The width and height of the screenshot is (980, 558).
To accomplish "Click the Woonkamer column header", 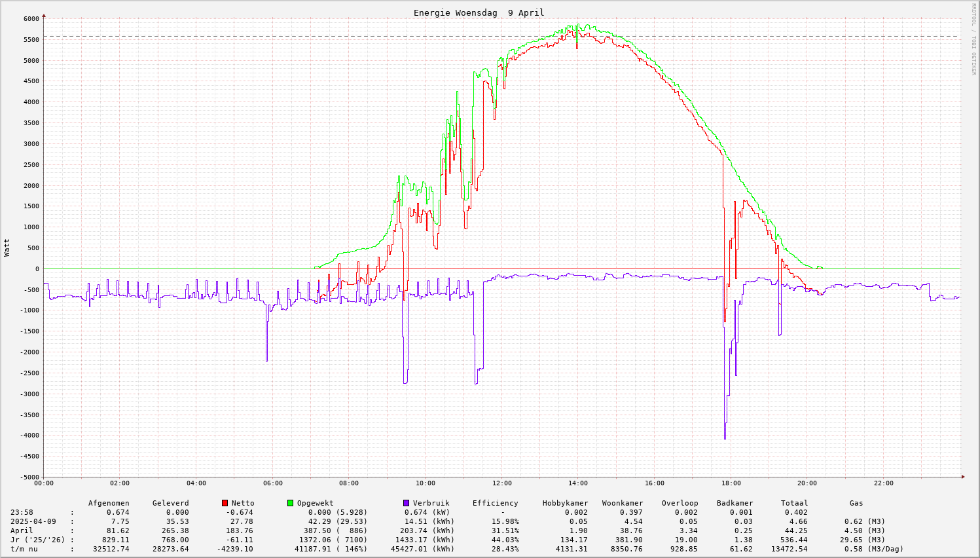I will tap(623, 503).
